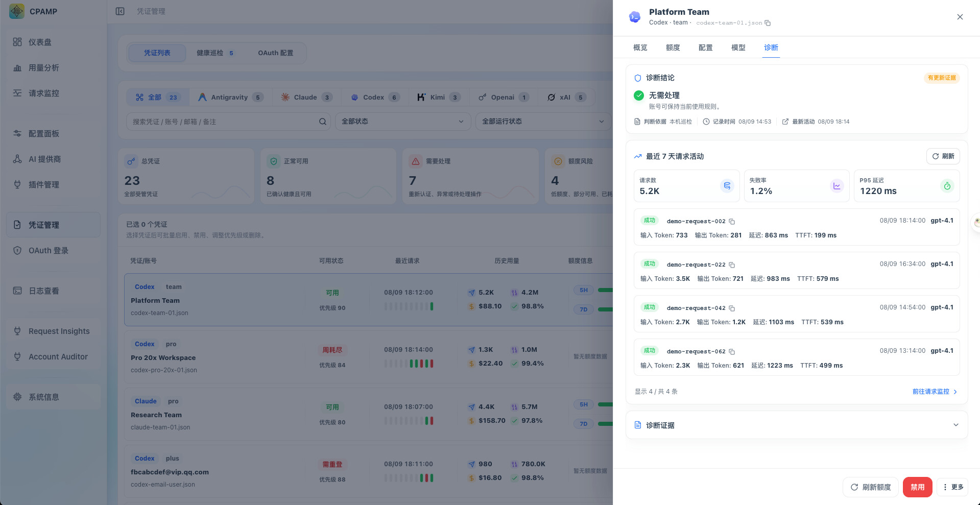Open the 全部运行状态 dropdown
Screen dimensions: 980x505
coord(543,122)
